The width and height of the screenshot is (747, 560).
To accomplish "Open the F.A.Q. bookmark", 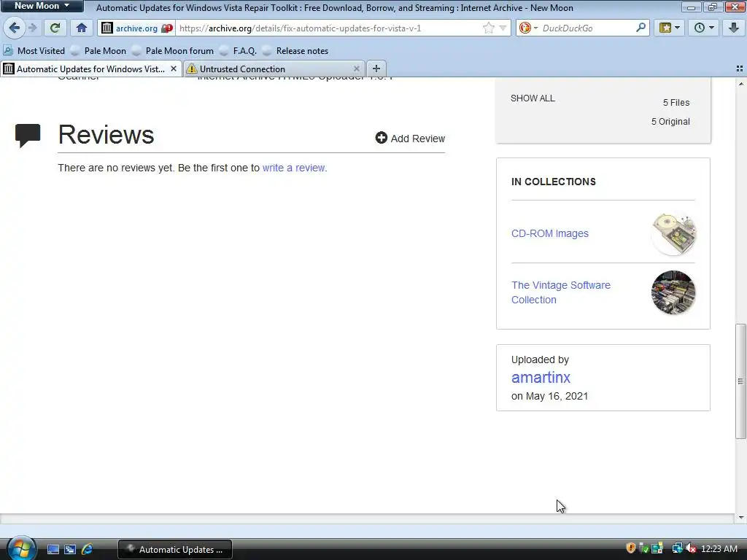I will pos(239,50).
